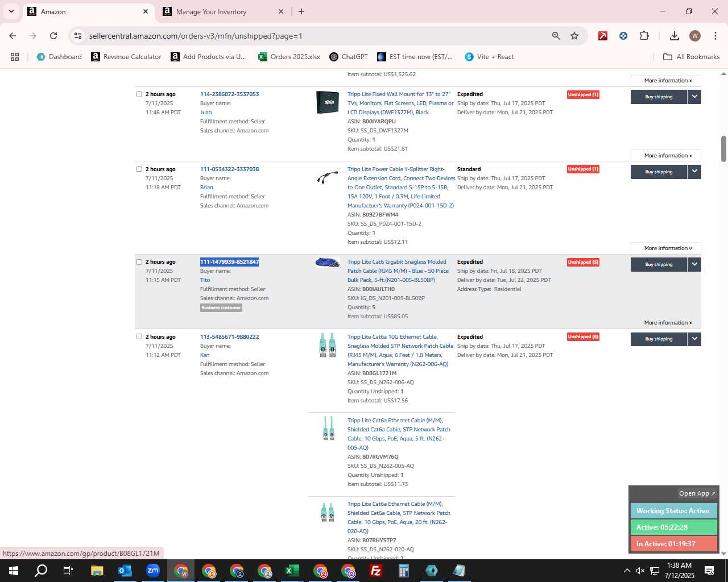This screenshot has height=582, width=728.
Task: Open the red arrow extension icon
Action: [603, 36]
